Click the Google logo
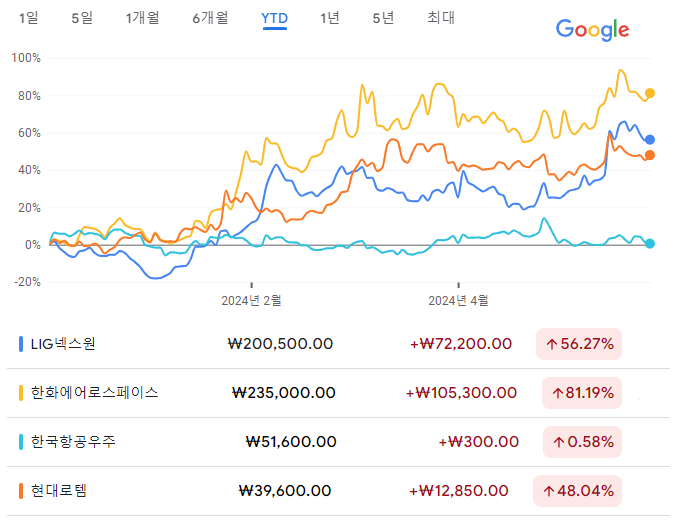This screenshot has height=522, width=678. point(592,30)
